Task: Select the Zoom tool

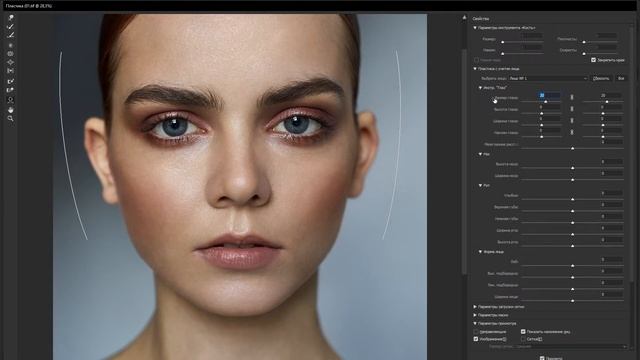Action: point(11,118)
